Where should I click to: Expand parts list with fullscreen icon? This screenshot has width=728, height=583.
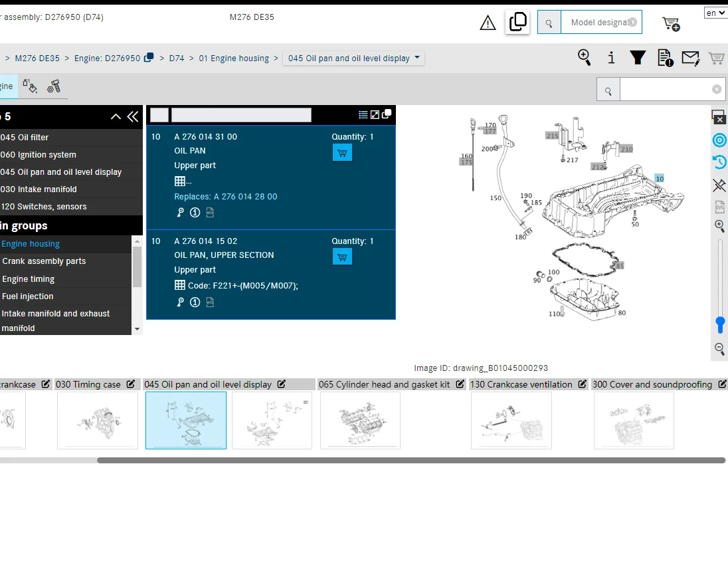point(375,115)
